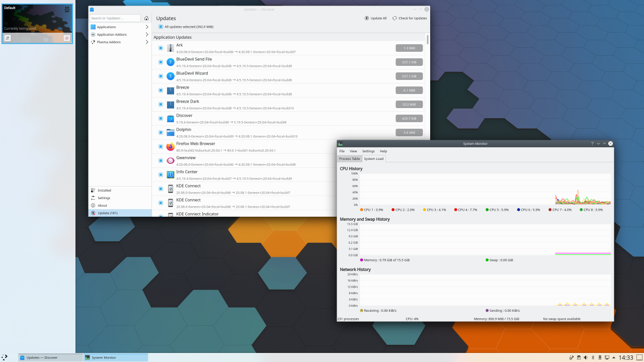This screenshot has height=362, width=644.
Task: Click the BlueDevil Wizard bluetooth icon
Action: pos(171,76)
